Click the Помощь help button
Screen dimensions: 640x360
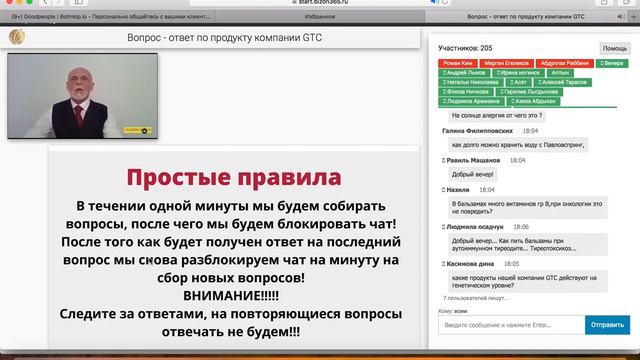[615, 49]
